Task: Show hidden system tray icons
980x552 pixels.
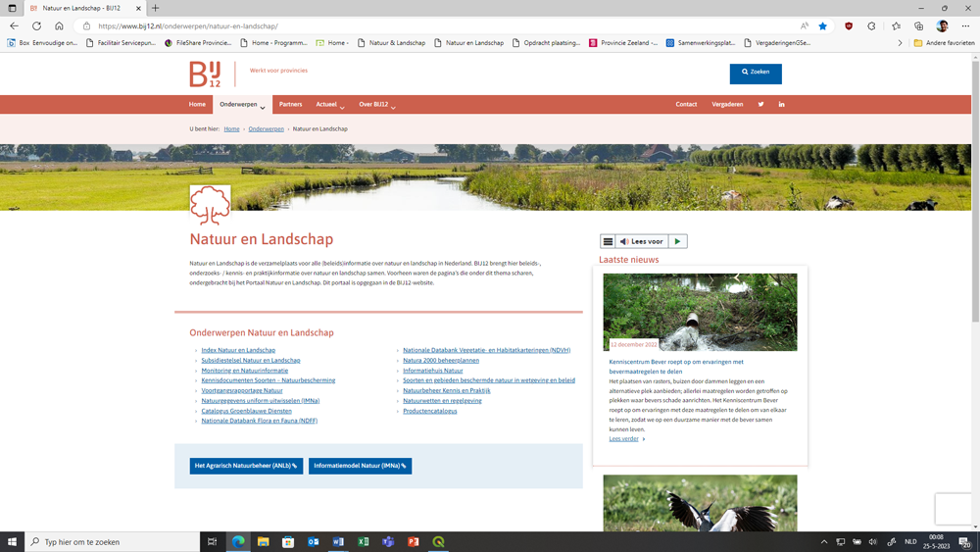Action: tap(824, 542)
